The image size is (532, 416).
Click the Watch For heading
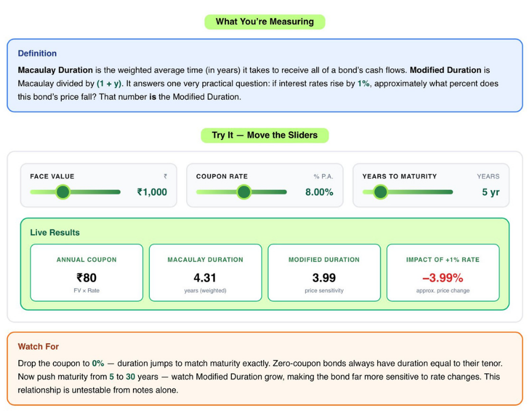pos(38,347)
